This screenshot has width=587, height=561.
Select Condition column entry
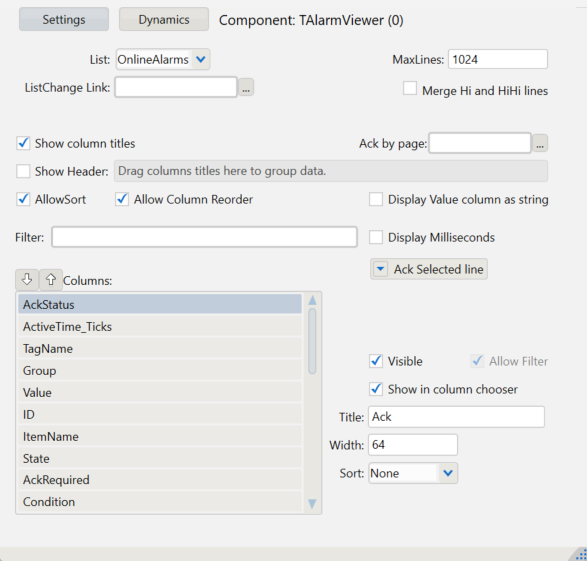(160, 502)
